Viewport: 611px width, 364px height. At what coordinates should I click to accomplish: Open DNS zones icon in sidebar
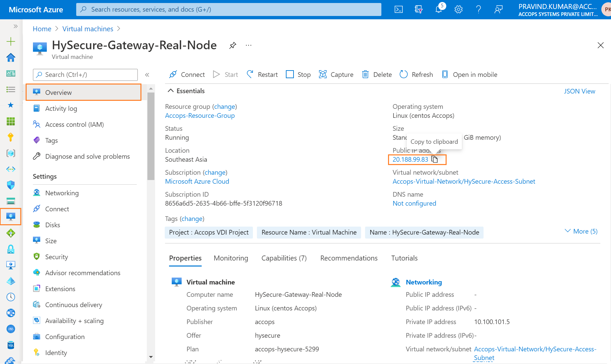(11, 329)
